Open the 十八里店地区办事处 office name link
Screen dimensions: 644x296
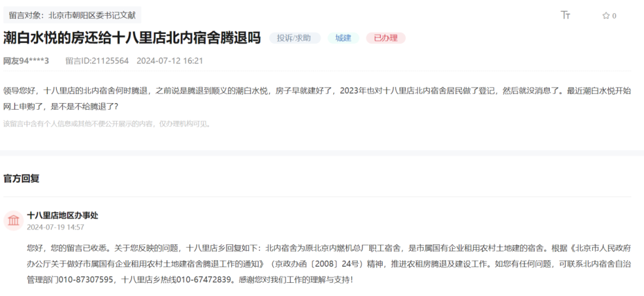click(x=63, y=215)
